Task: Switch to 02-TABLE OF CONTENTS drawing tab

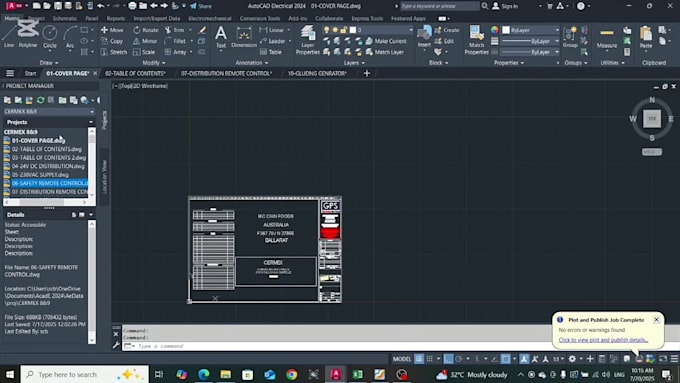Action: point(135,73)
